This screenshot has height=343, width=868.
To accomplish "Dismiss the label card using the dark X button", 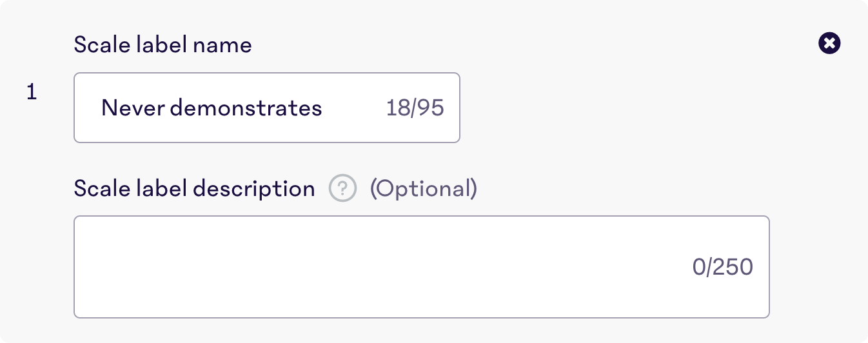I will pyautogui.click(x=829, y=44).
